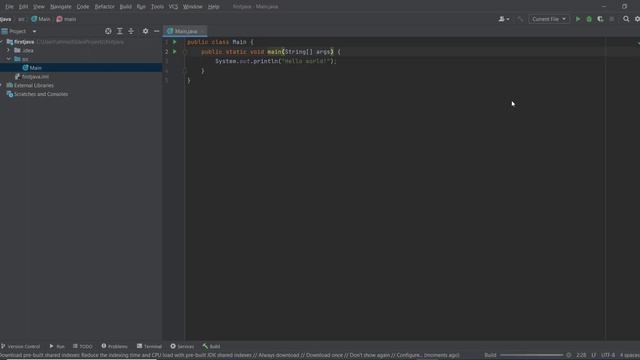Open Version Control tool window
The height and width of the screenshot is (360, 640).
coord(20,346)
